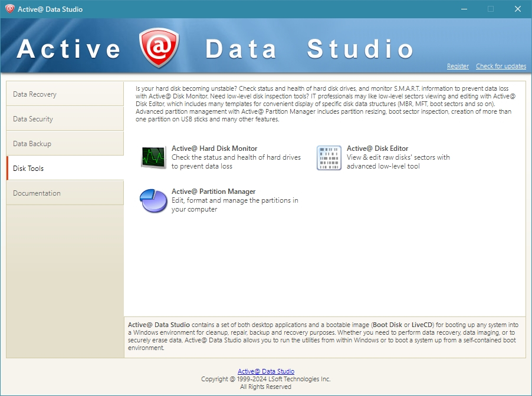
Task: Launch Active@ Partition Manager via its title
Action: point(214,192)
